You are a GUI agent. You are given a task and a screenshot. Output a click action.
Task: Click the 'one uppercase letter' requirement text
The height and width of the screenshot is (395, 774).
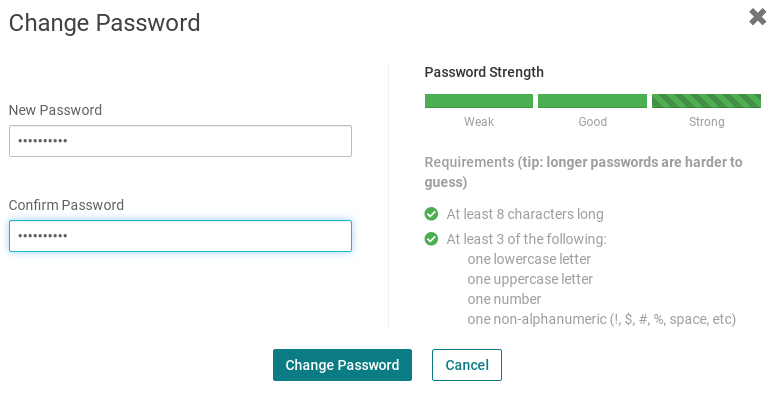[x=530, y=279]
